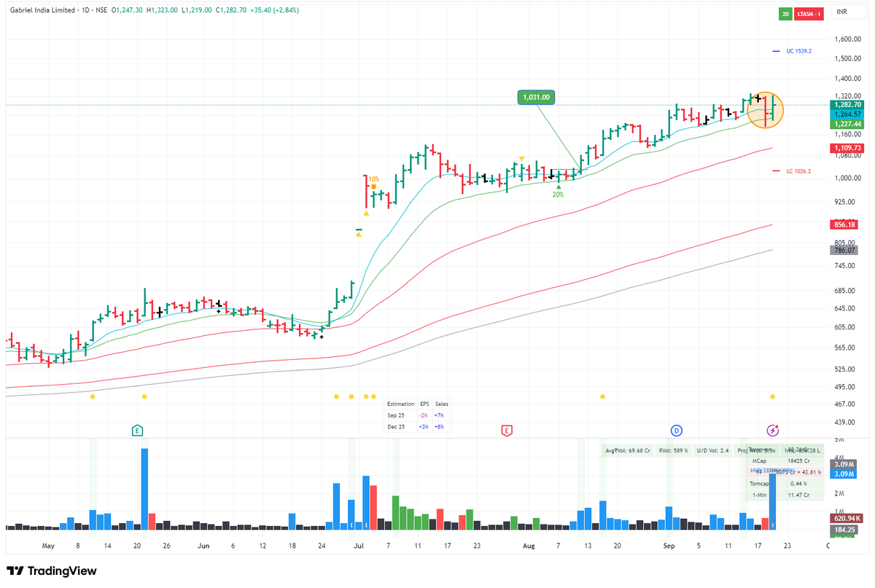Click the +8% Sales estimate value
875x588 pixels.
pyautogui.click(x=440, y=426)
